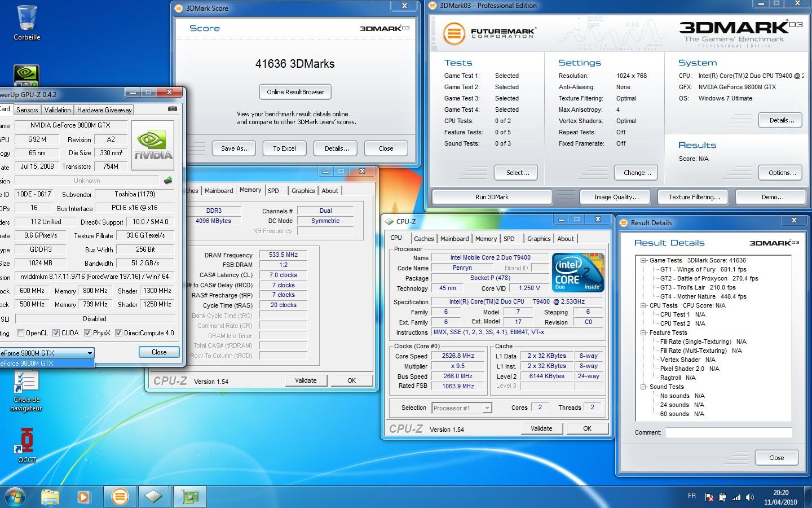Click Close in GPU-Z window
This screenshot has width=812, height=508.
159,352
